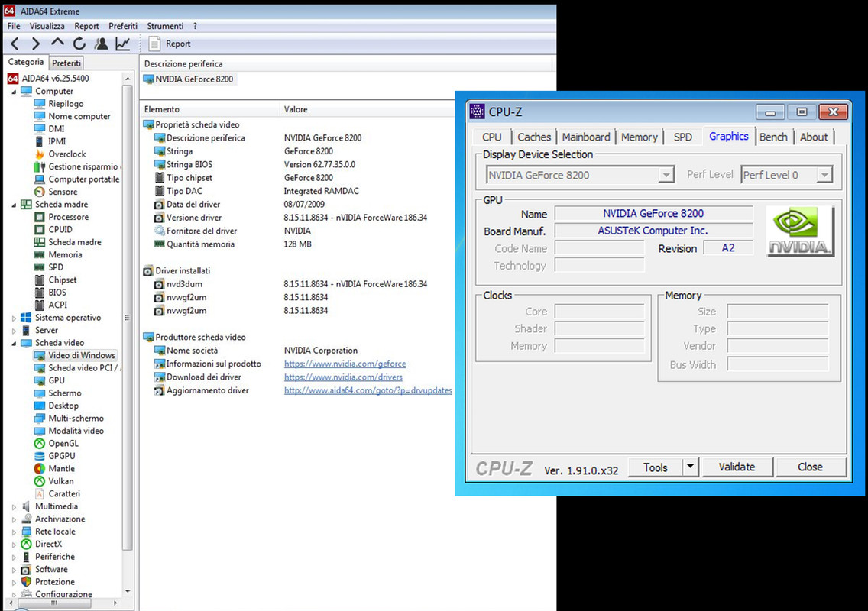Collapse the Scheda madre tree node

[x=14, y=205]
